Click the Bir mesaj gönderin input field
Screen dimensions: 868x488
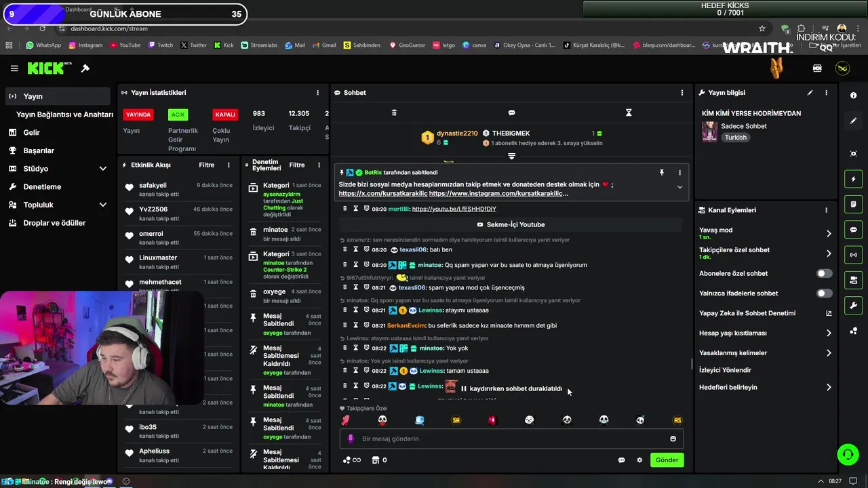(x=511, y=439)
